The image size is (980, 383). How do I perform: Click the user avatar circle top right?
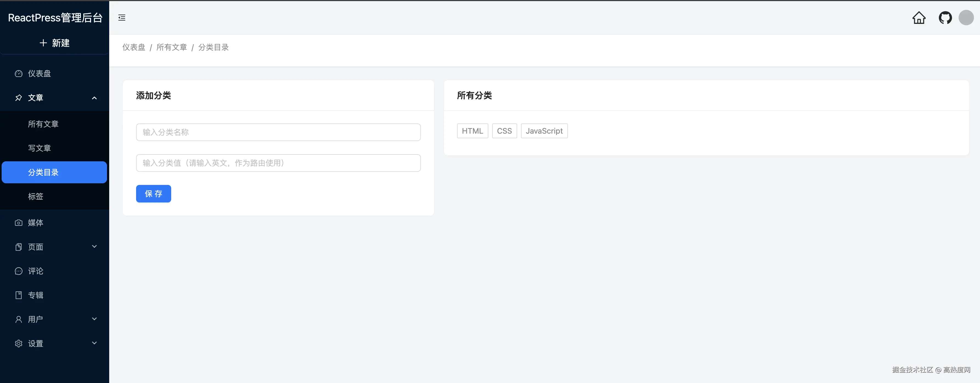tap(966, 18)
